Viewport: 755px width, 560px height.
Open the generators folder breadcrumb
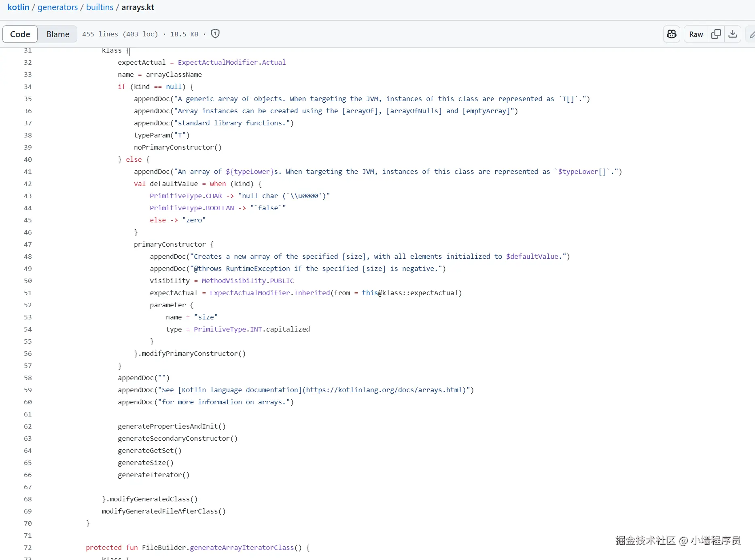pos(57,7)
